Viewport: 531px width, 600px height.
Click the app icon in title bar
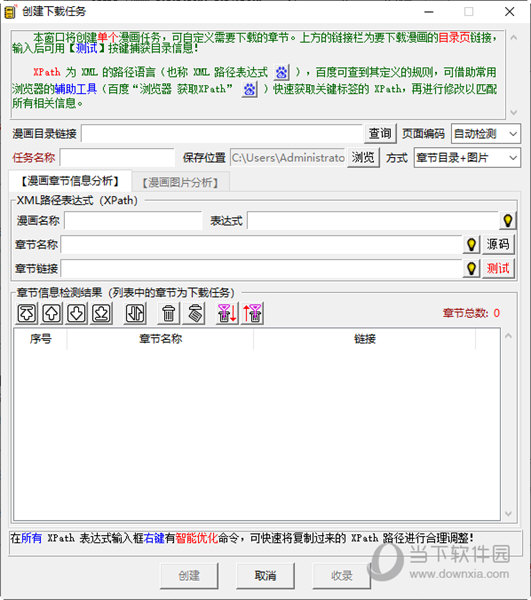point(10,11)
